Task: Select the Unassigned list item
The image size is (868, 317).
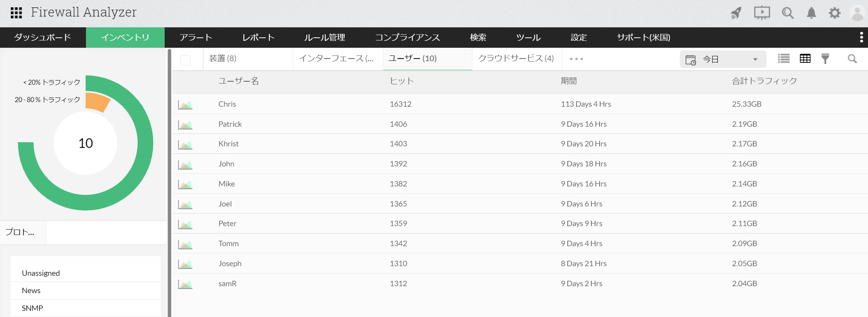Action: pos(41,273)
